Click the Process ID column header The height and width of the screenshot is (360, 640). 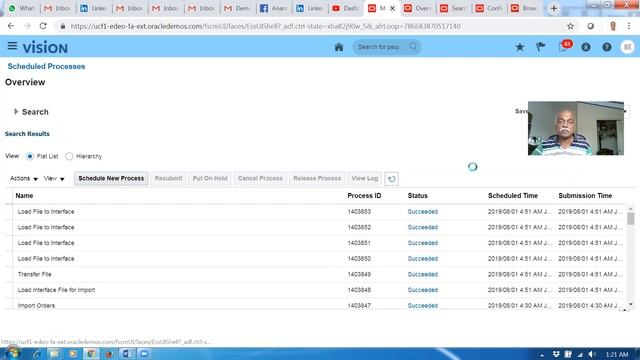point(364,196)
